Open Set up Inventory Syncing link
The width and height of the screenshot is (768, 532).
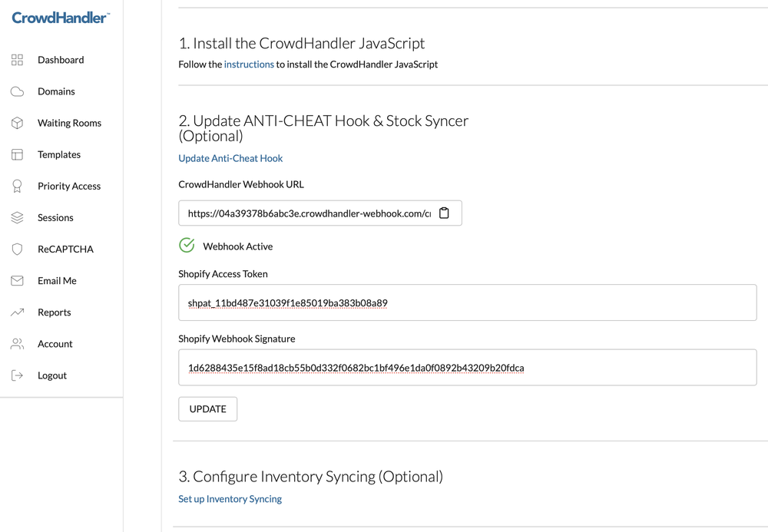tap(230, 499)
